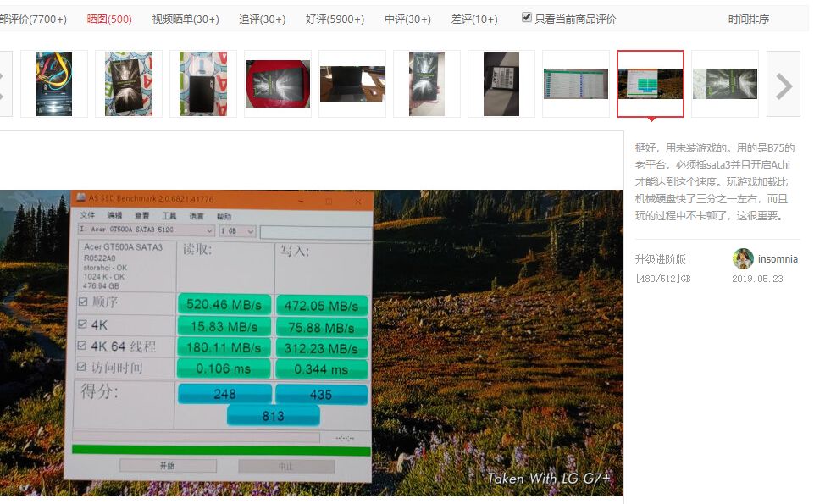Open the 文件 menu in AS SSD Benchmark
This screenshot has height=504, width=814.
[87, 215]
